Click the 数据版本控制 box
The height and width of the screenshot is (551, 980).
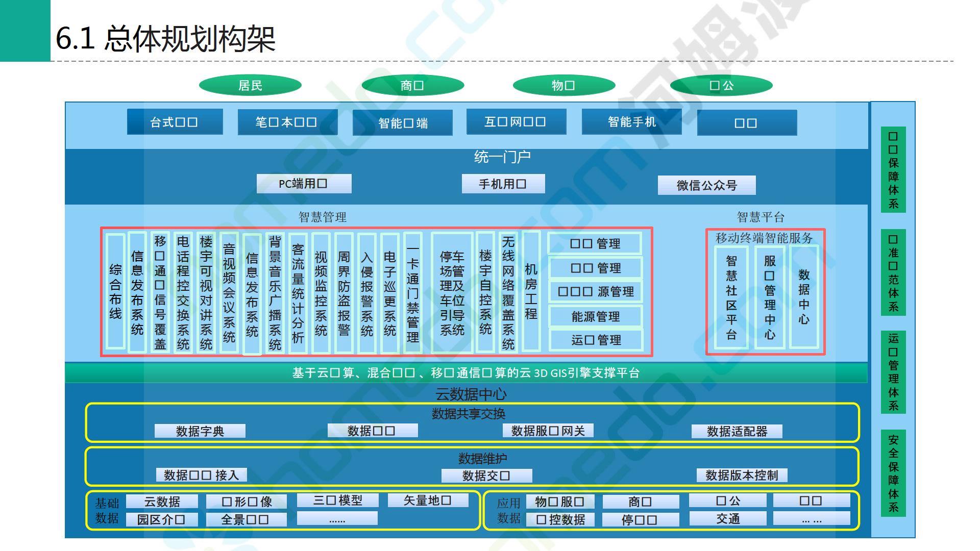point(741,475)
